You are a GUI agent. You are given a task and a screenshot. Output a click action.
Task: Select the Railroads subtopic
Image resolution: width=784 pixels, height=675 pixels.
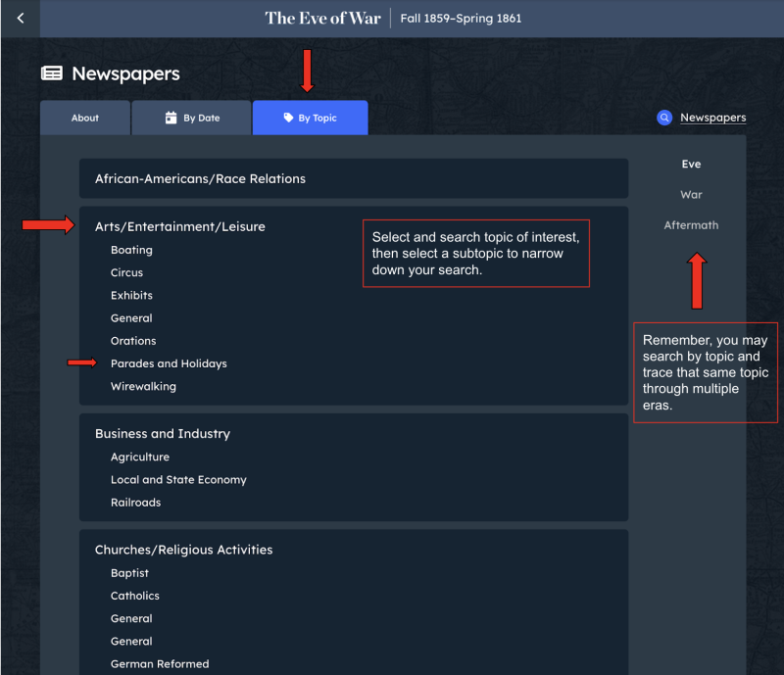(x=135, y=502)
